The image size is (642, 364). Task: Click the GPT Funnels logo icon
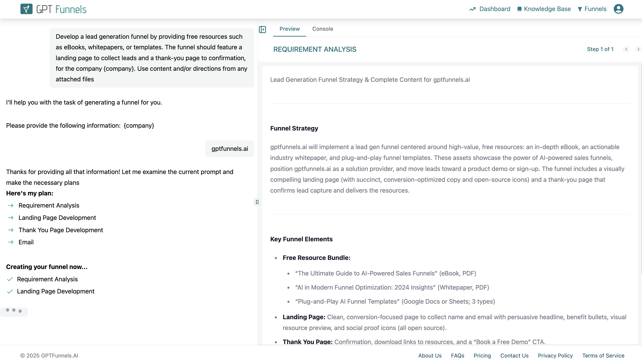(26, 9)
